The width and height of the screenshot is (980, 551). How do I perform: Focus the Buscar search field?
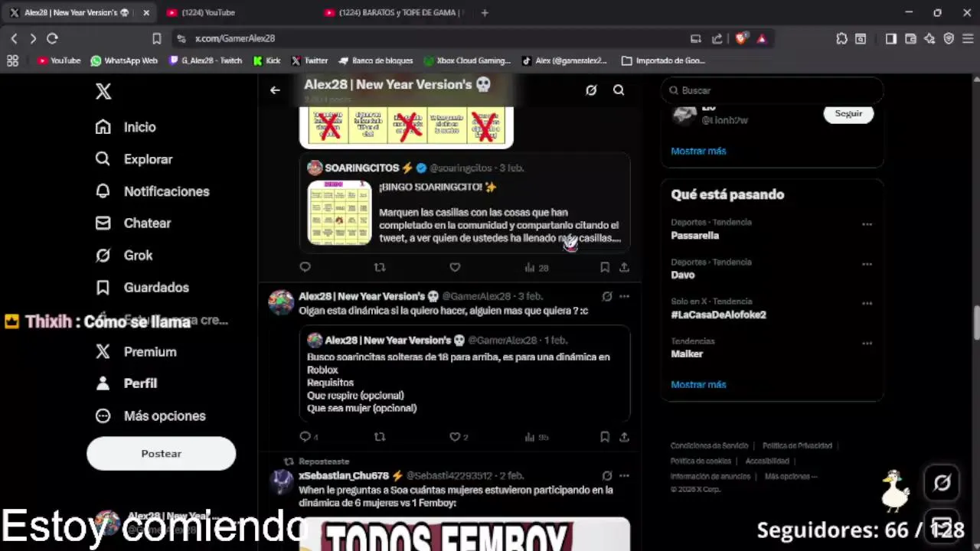point(772,90)
